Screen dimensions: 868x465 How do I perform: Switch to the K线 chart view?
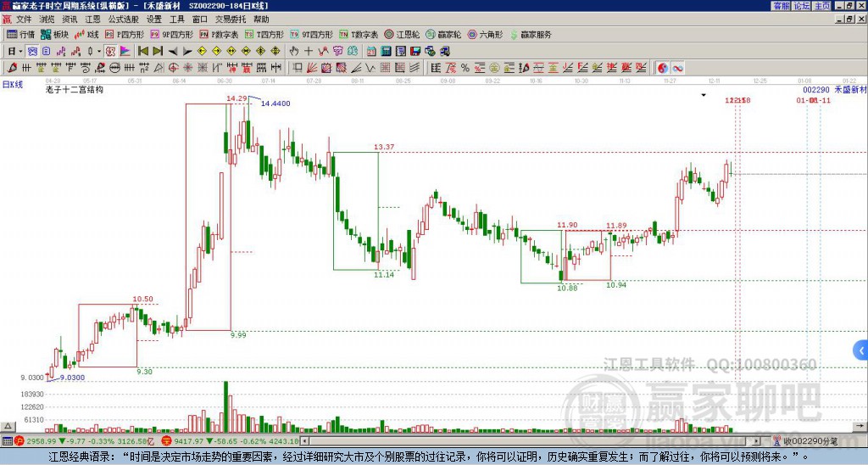click(86, 34)
